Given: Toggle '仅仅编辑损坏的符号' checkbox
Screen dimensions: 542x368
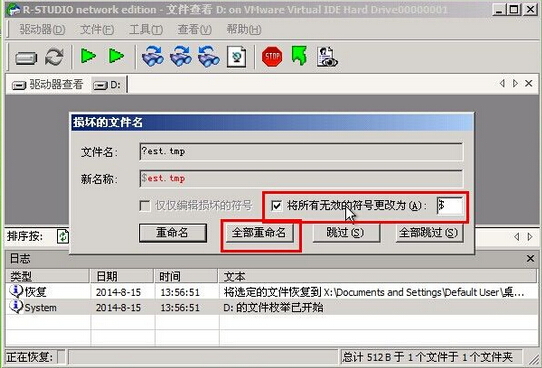Looking at the screenshot, I should tap(145, 206).
